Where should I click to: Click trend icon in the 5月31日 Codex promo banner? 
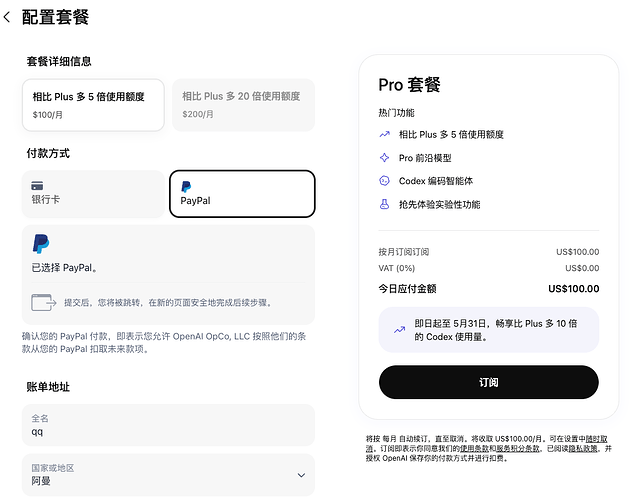coord(399,330)
